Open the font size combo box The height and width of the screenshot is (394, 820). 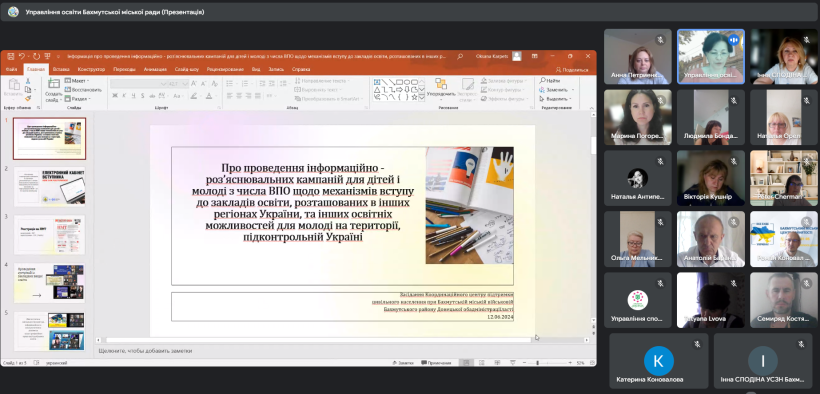tap(177, 83)
